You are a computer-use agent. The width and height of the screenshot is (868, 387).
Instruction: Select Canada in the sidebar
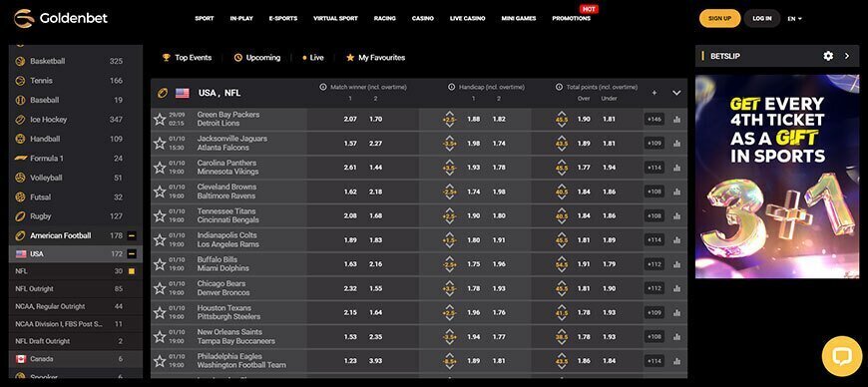pos(75,359)
